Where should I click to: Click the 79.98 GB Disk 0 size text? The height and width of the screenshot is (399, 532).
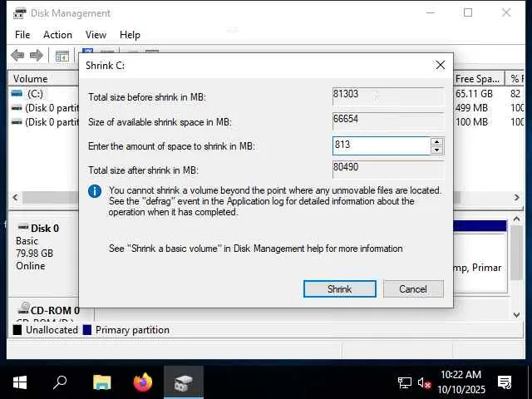pos(34,254)
